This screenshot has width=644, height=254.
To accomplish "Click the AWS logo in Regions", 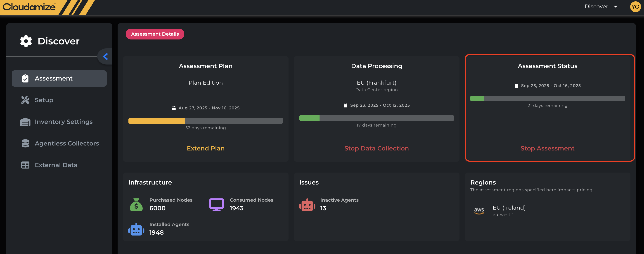I will (479, 211).
